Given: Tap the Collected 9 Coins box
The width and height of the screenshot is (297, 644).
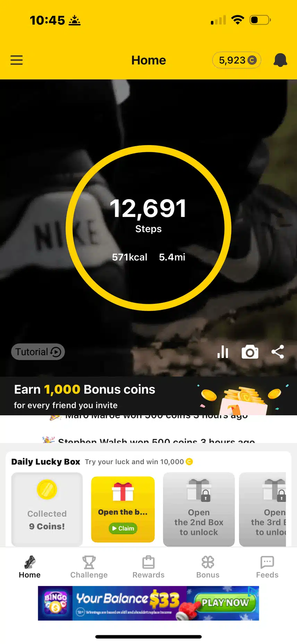Looking at the screenshot, I should click(47, 509).
